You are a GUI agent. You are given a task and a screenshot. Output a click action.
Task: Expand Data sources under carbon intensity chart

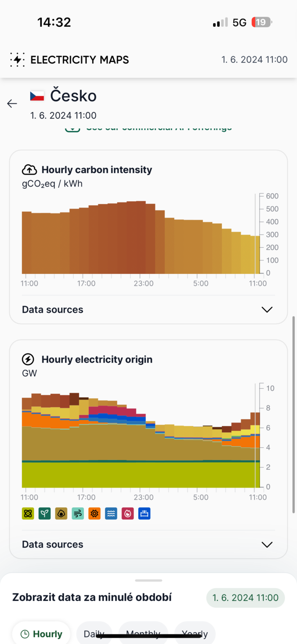tap(267, 309)
